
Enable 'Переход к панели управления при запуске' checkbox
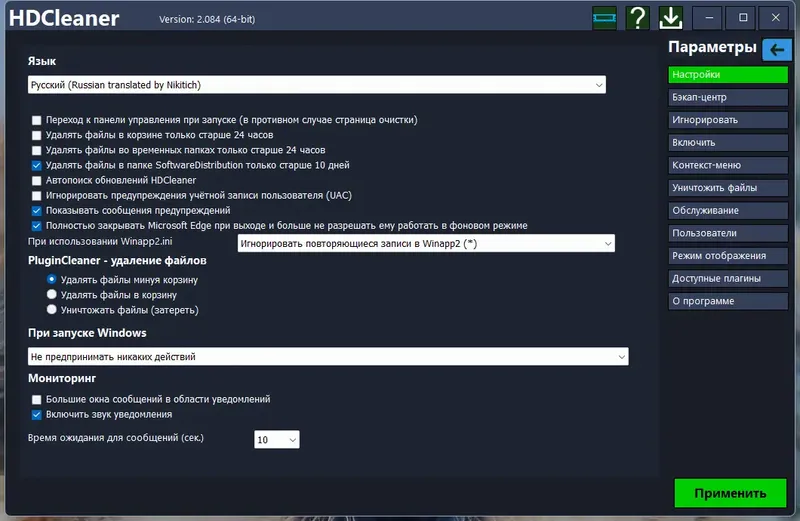pyautogui.click(x=36, y=120)
